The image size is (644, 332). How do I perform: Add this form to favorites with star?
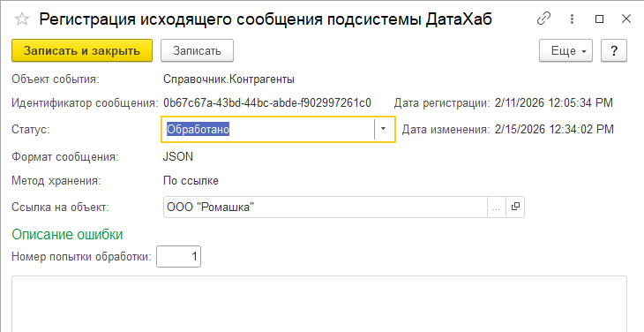click(x=22, y=19)
